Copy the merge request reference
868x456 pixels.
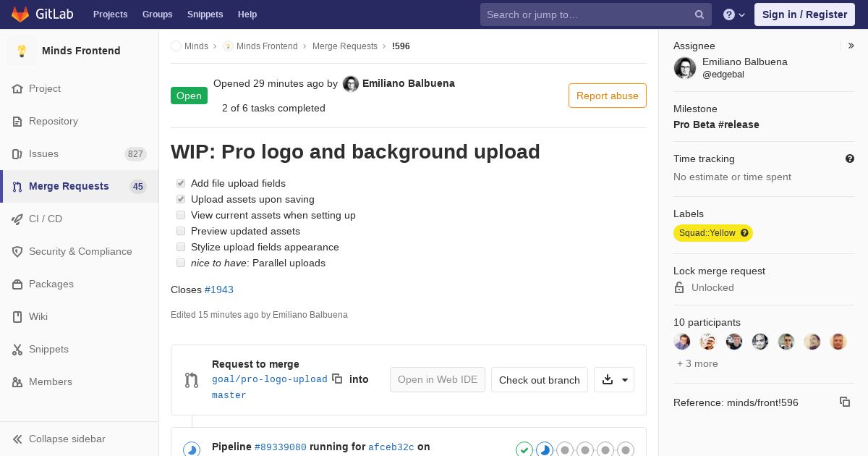845,402
